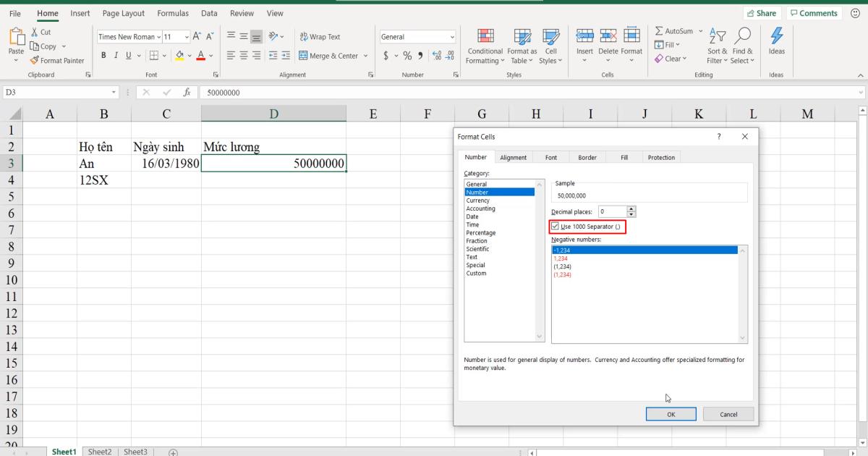Click the Cancel button in Format Cells
This screenshot has width=868, height=456.
click(x=728, y=413)
